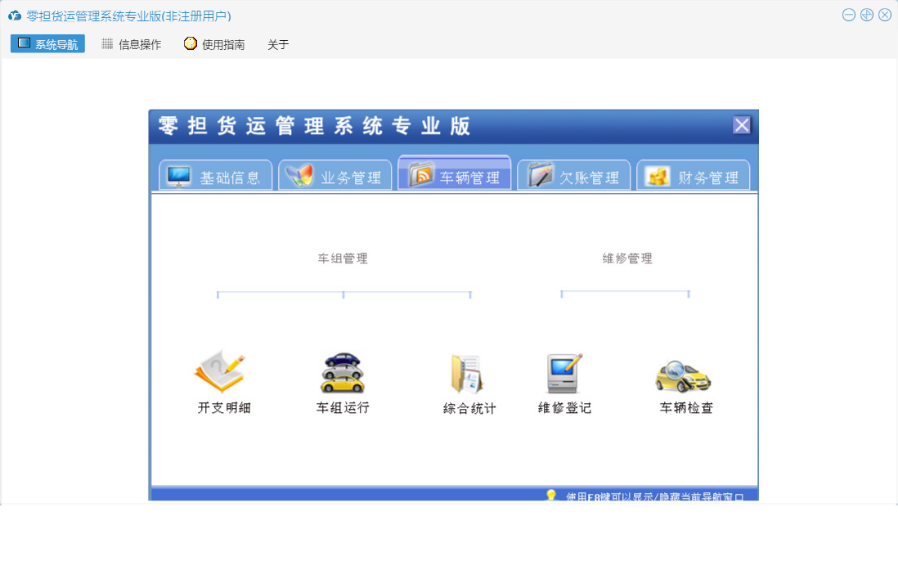
Task: Switch to the 欠账管理 tab
Action: [574, 175]
